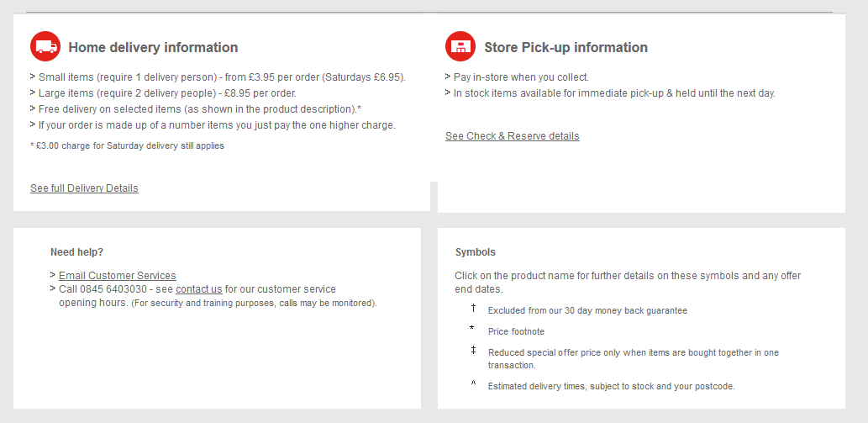This screenshot has width=868, height=423.
Task: Click the dagger symbol for money back exclusion
Action: [473, 309]
